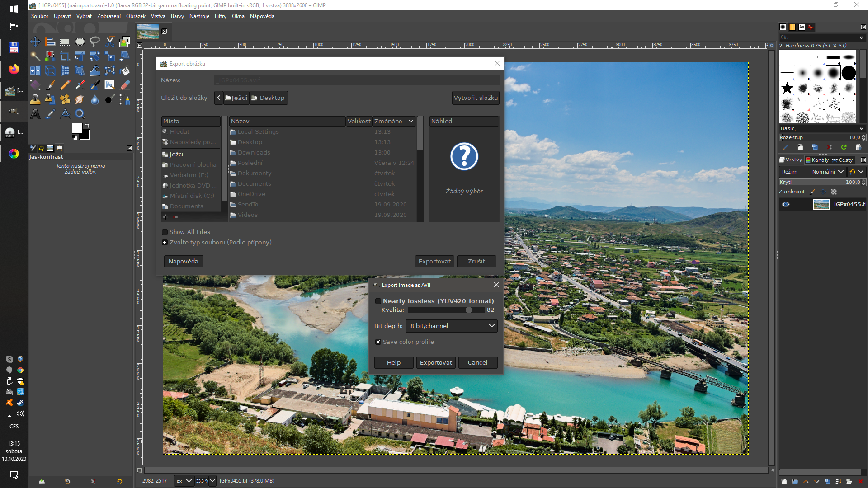This screenshot has height=488, width=868.
Task: Select the Alignment tool
Action: [50, 42]
